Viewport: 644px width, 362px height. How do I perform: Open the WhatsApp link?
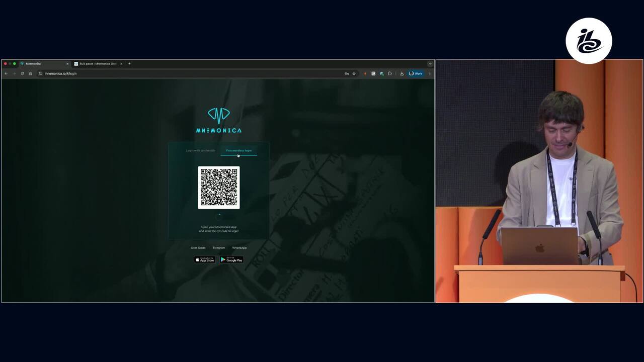tap(239, 248)
